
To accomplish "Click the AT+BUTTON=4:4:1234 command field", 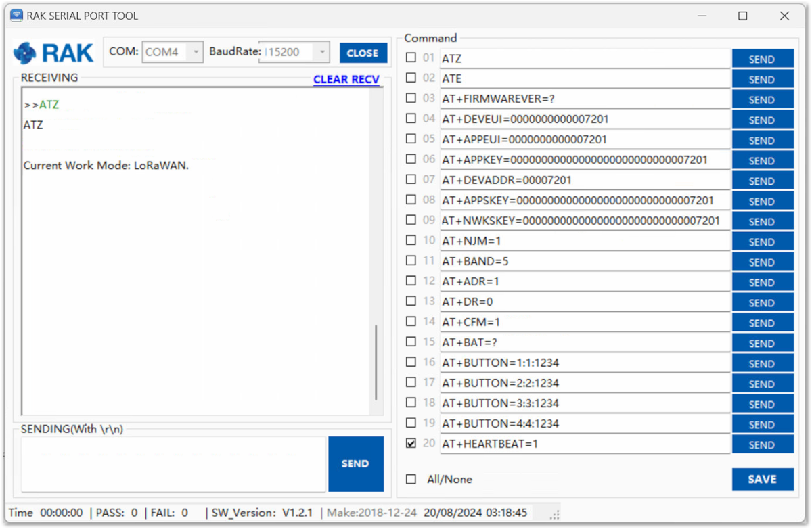I will coord(585,423).
